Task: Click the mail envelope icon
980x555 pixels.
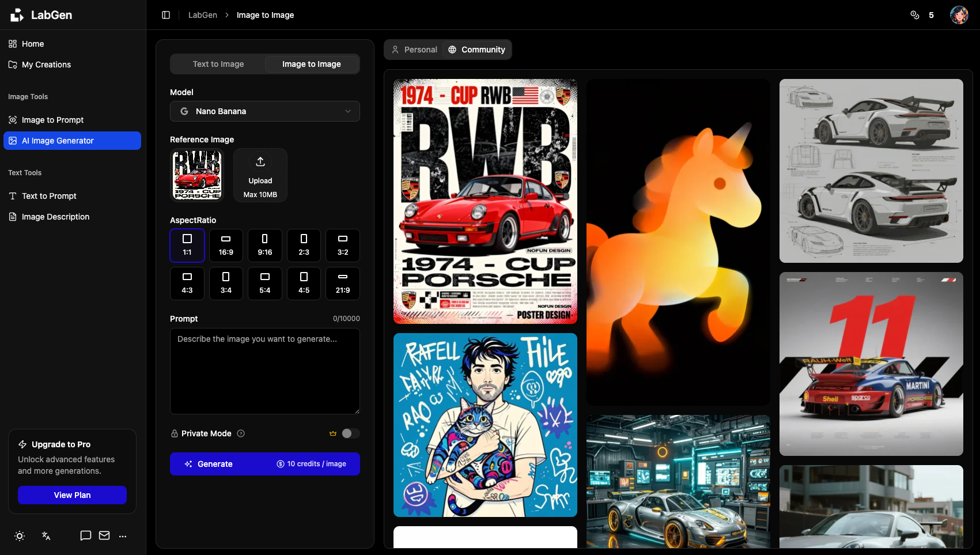Action: pos(104,535)
